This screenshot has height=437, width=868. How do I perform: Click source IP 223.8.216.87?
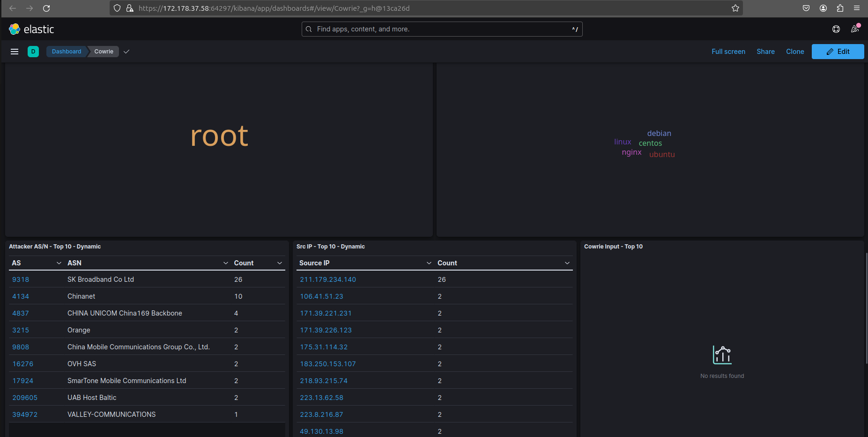coord(321,414)
